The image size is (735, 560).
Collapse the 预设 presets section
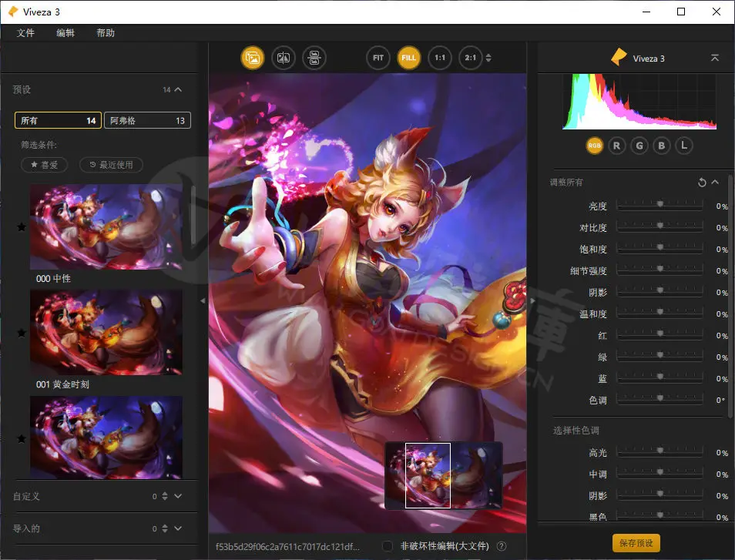(x=178, y=89)
